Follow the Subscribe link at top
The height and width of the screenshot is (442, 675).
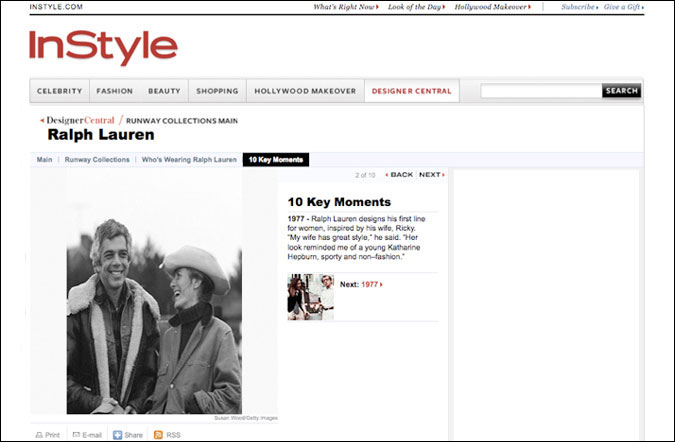point(577,7)
